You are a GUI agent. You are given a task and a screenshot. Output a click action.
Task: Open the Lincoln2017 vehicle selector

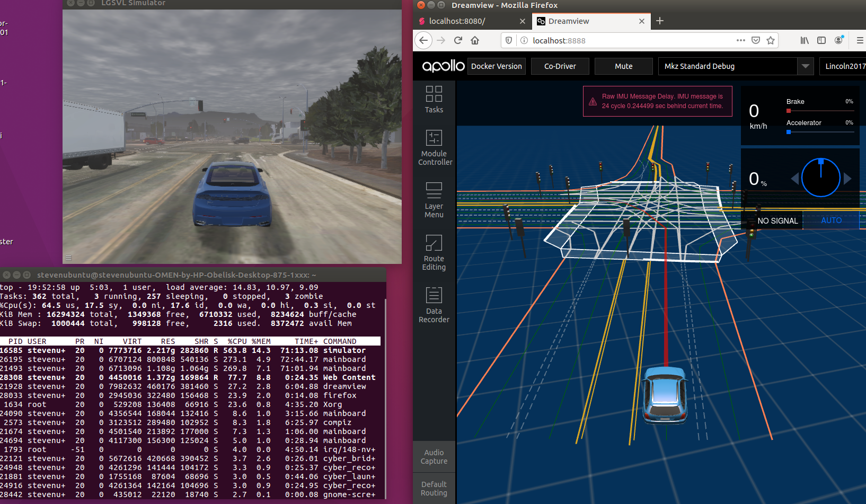(846, 66)
